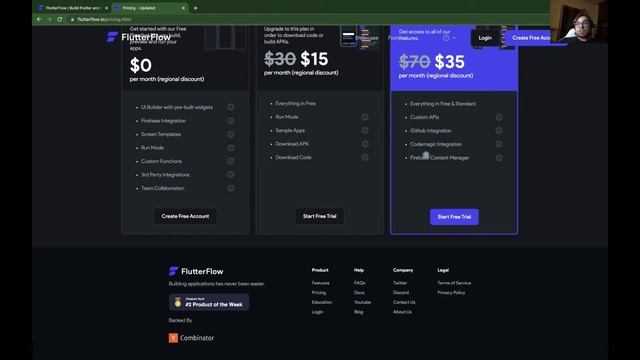
Task: Click the Y Combinator logo
Action: [191, 338]
